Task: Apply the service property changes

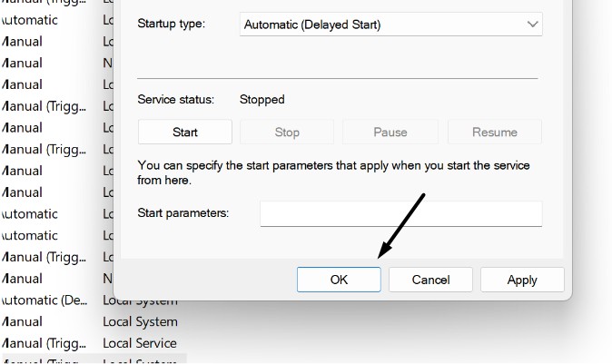Action: (522, 280)
